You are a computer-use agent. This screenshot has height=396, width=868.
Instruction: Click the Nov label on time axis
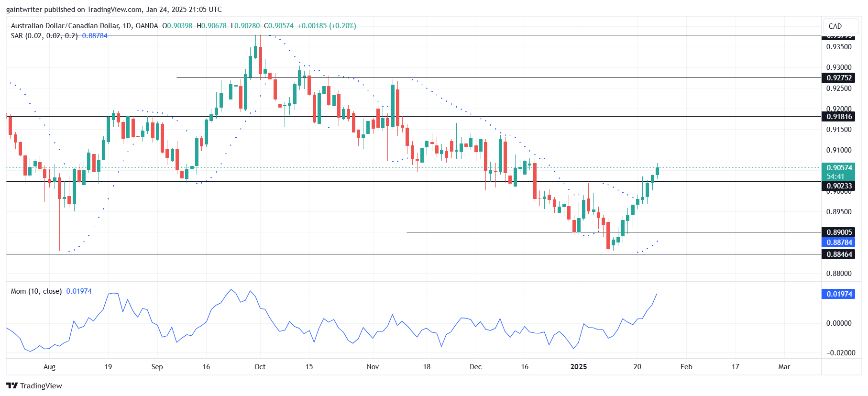coord(373,367)
